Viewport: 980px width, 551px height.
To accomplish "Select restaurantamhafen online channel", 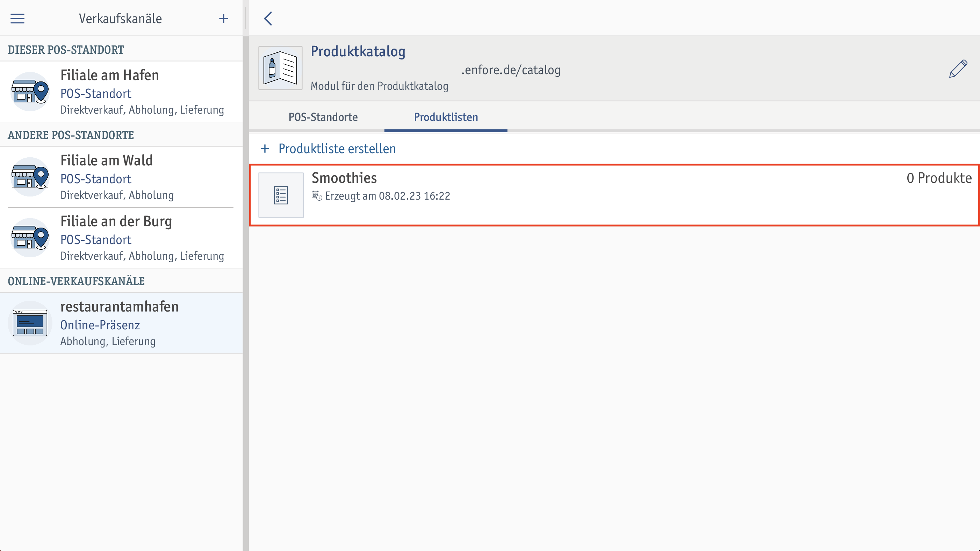I will [121, 323].
